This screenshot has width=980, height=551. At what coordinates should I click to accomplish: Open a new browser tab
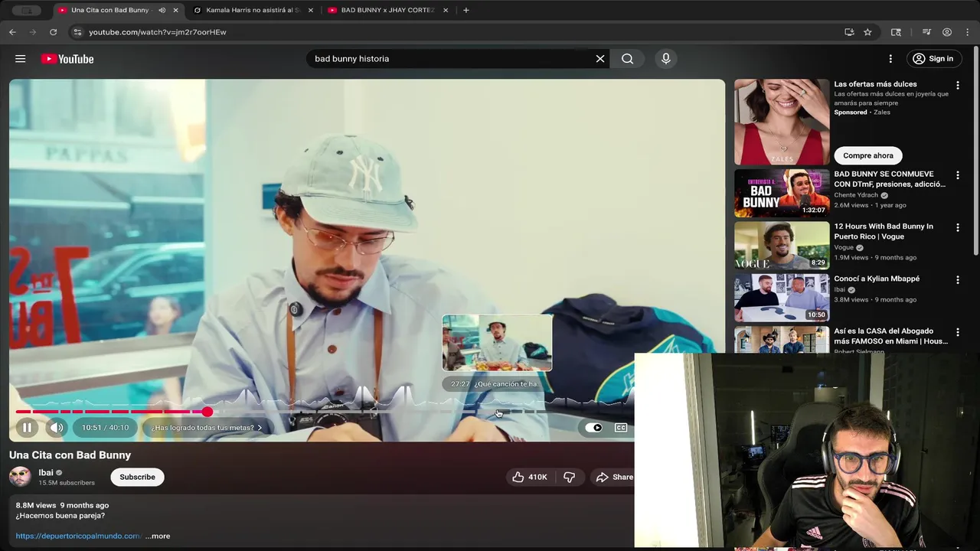[465, 10]
